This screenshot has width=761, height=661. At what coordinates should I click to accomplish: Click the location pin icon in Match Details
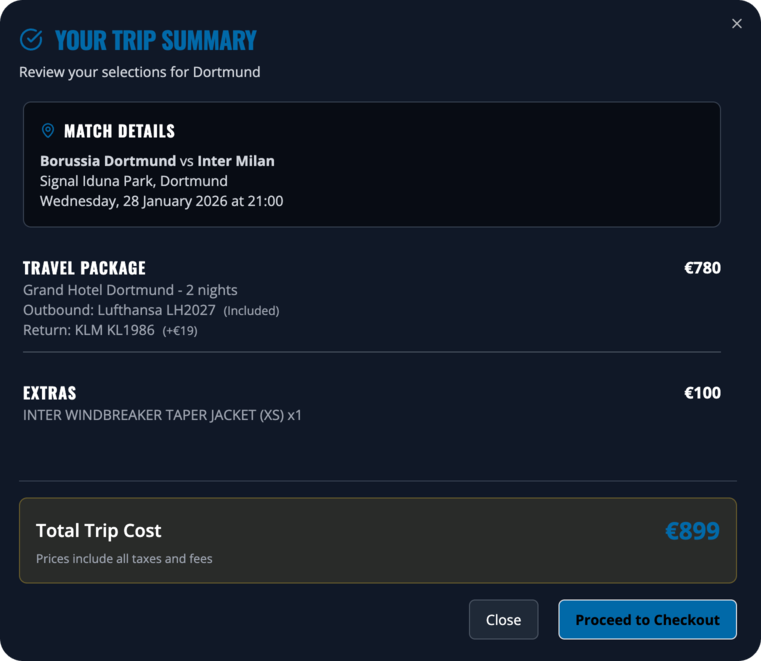tap(47, 131)
